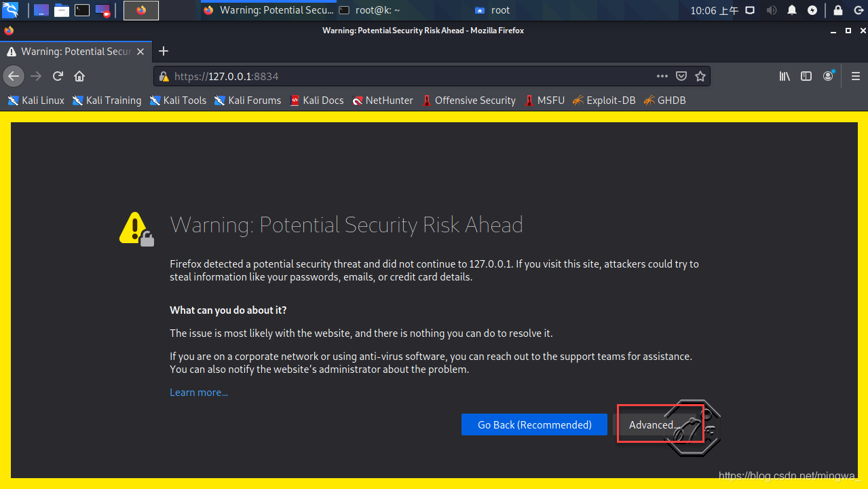Image resolution: width=868 pixels, height=489 pixels.
Task: Launch the terminal emulator from panel
Action: [x=81, y=10]
